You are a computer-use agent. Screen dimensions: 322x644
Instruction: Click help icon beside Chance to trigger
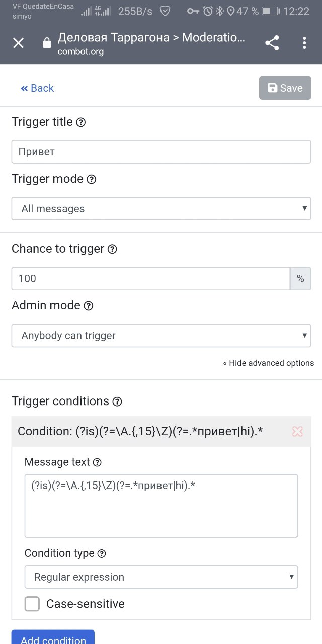coord(112,249)
